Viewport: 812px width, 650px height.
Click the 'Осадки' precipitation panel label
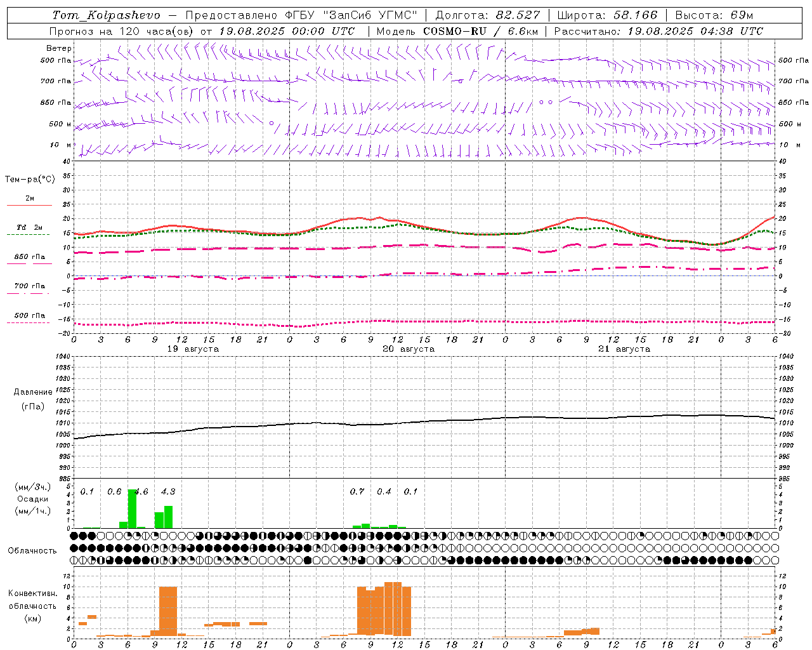[32, 499]
